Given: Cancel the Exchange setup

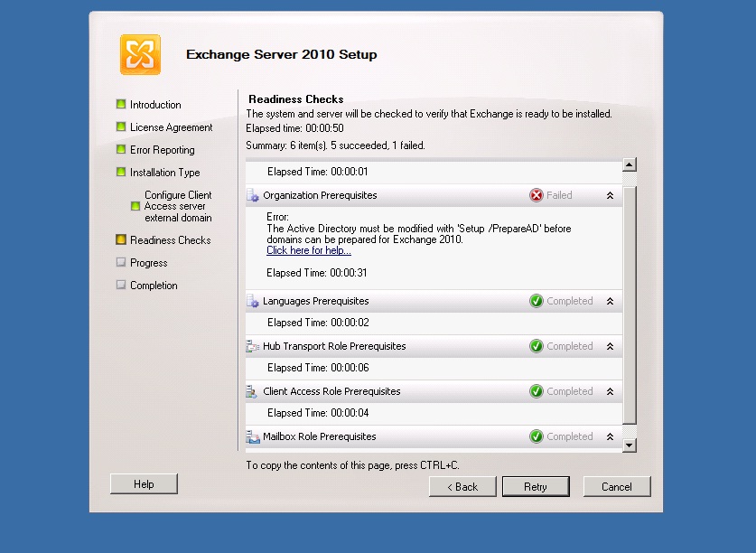Looking at the screenshot, I should coord(617,487).
